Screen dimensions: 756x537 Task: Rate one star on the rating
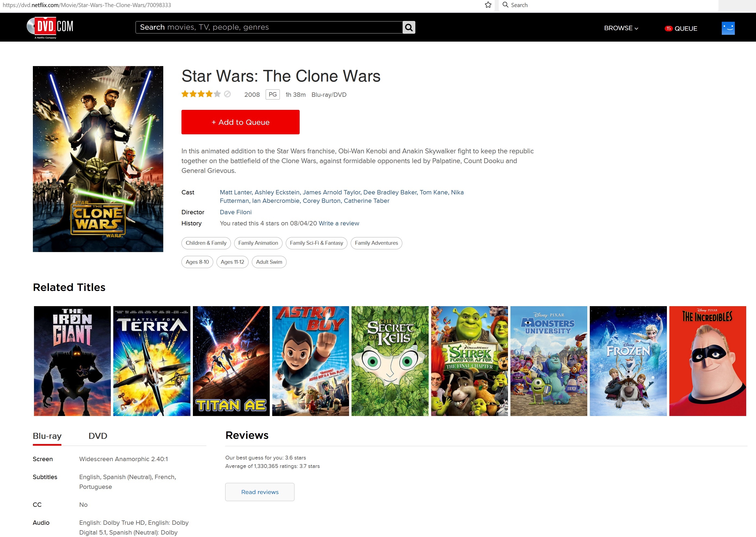[185, 94]
